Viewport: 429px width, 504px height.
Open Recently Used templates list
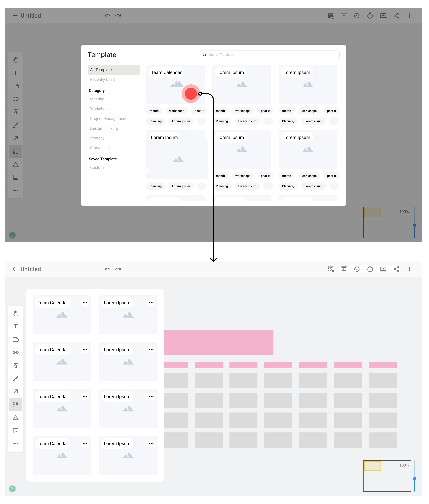click(x=102, y=79)
